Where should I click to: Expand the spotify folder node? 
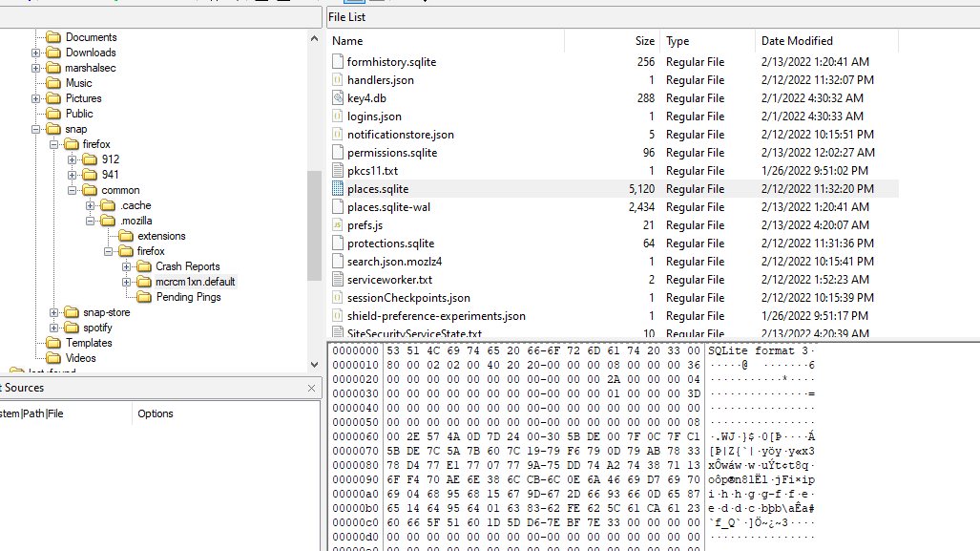coord(54,328)
